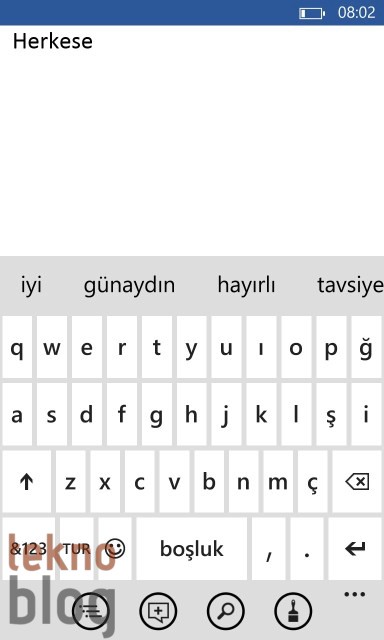Viewport: 384px width, 640px height.
Task: Open the search magnifier icon
Action: pyautogui.click(x=226, y=611)
